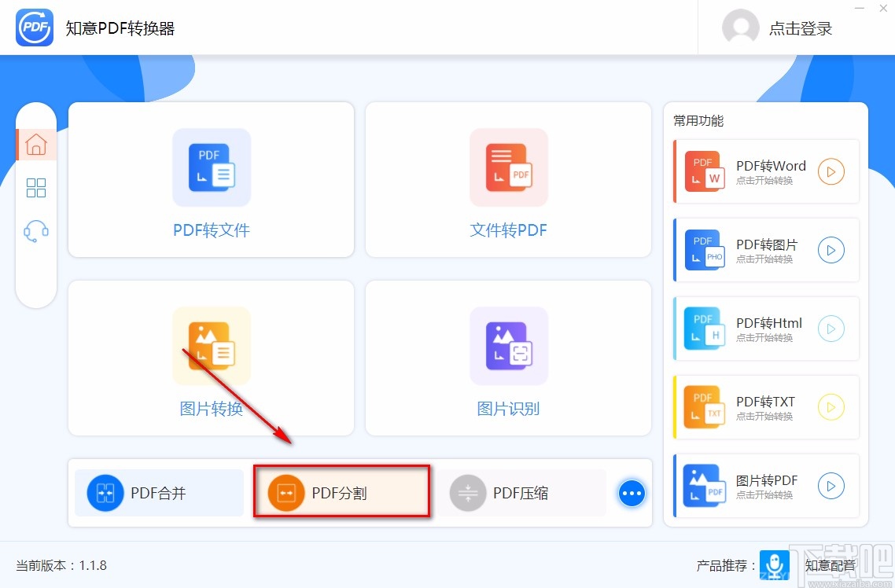
Task: Click the 知意配音 product link
Action: (831, 564)
